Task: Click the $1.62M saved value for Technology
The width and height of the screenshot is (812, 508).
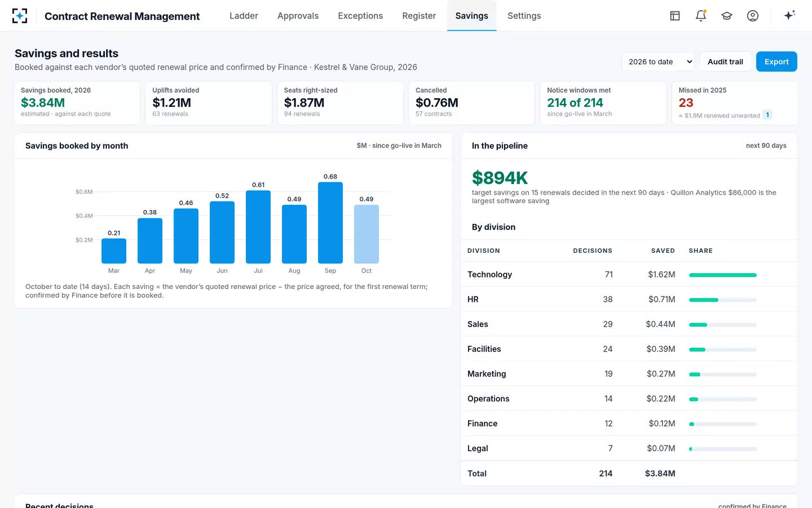Action: pos(661,274)
